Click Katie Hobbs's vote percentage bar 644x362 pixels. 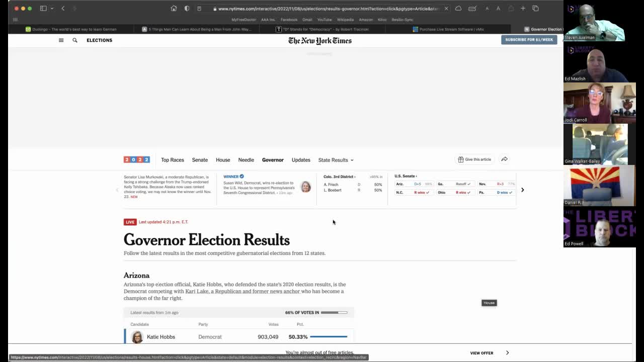click(329, 337)
